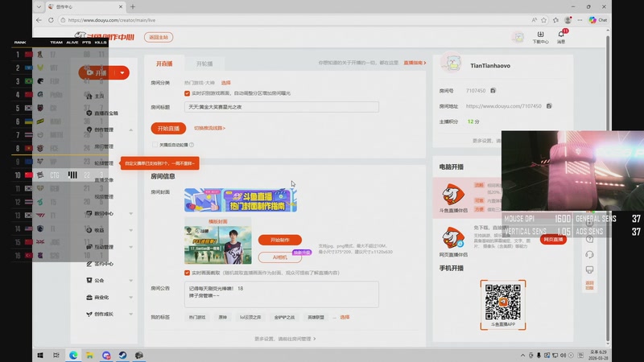Enable the 关播后自动轮播 checkbox
Image resolution: width=644 pixels, height=362 pixels.
[155, 145]
